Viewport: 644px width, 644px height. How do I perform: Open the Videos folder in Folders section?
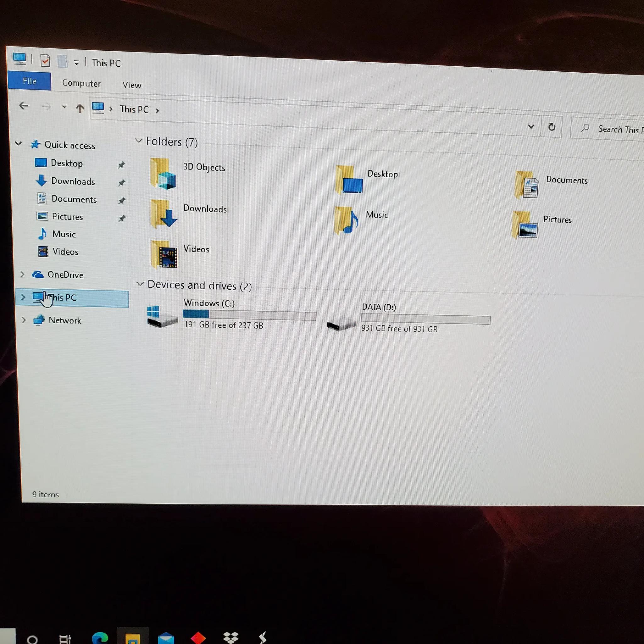tap(180, 254)
